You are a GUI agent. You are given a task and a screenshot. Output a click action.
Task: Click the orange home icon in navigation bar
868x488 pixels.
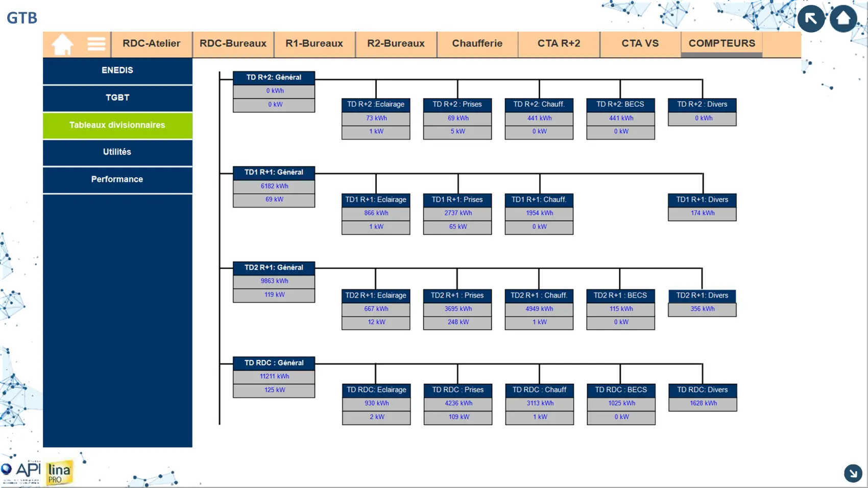coord(62,44)
